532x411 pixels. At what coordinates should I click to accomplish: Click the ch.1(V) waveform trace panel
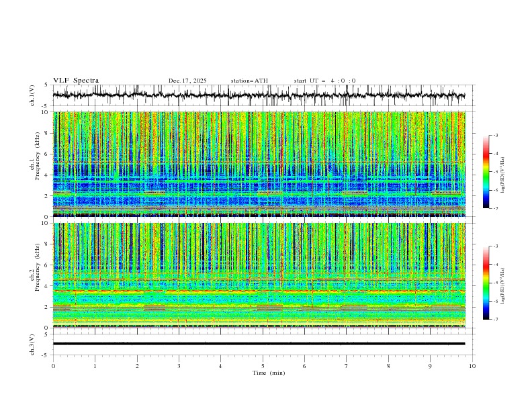262,95
